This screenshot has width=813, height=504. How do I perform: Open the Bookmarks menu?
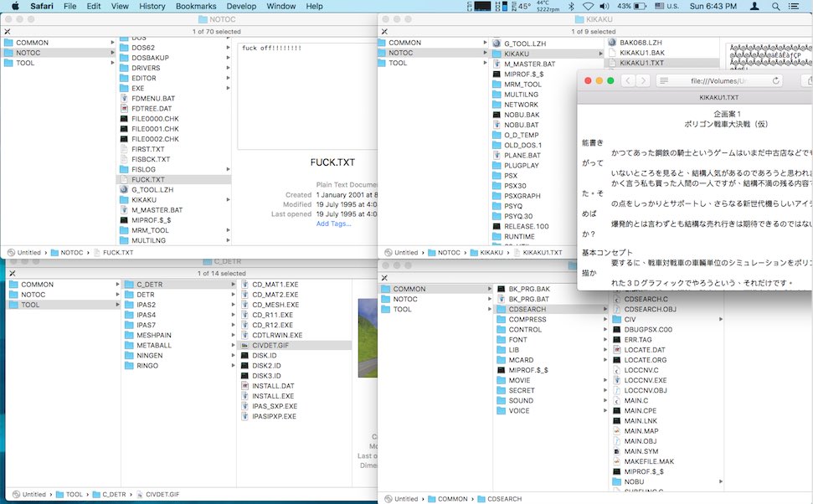[x=196, y=6]
